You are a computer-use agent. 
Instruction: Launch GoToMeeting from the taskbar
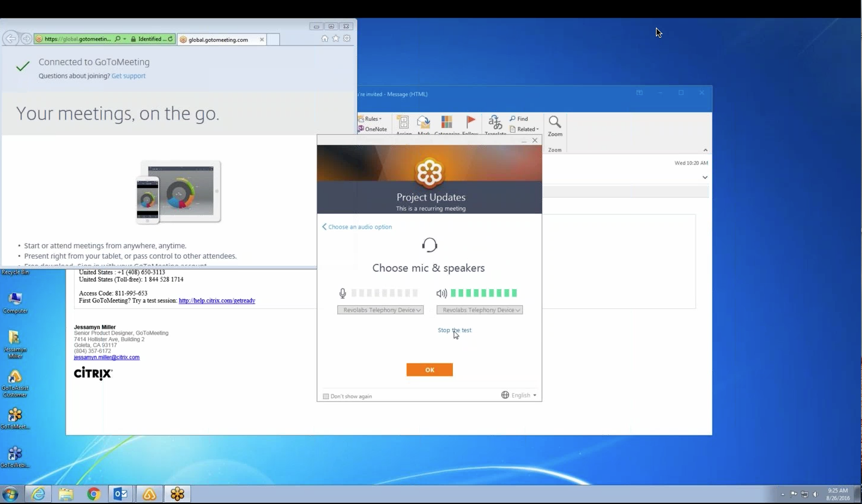click(177, 494)
